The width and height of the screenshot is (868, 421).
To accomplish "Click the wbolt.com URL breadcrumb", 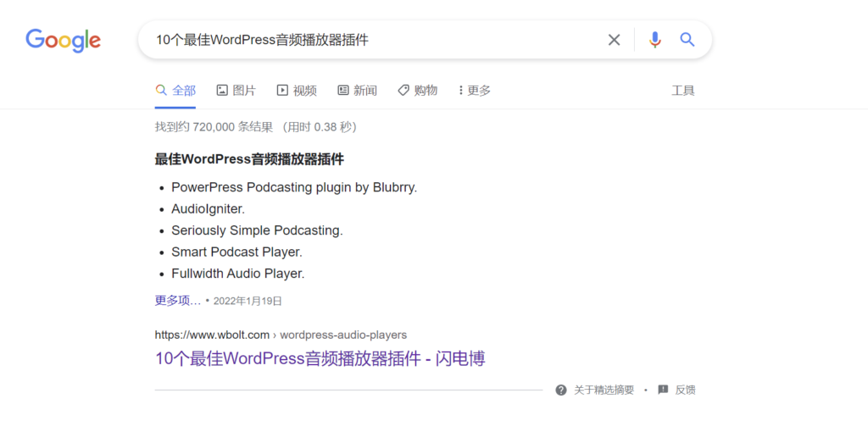I will click(281, 335).
